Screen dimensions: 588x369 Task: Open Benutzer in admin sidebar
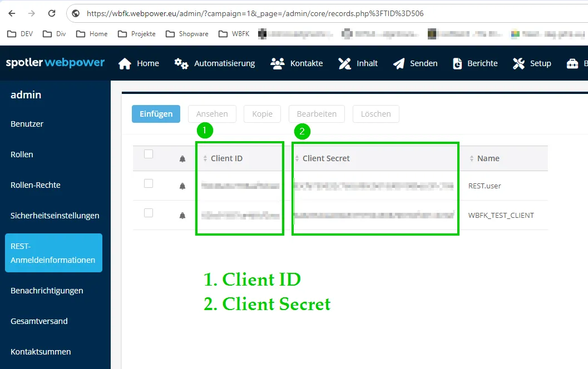(x=27, y=124)
